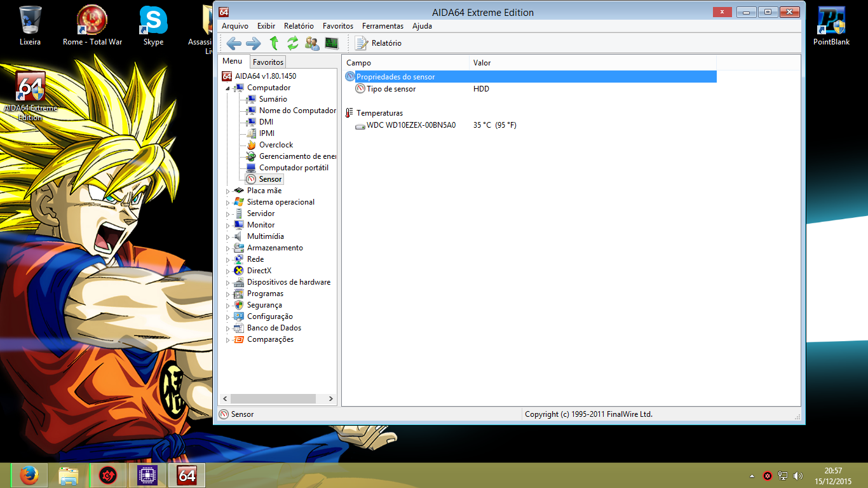Select the Temperaturas group row
Screen dimensions: 868x488
(530, 113)
